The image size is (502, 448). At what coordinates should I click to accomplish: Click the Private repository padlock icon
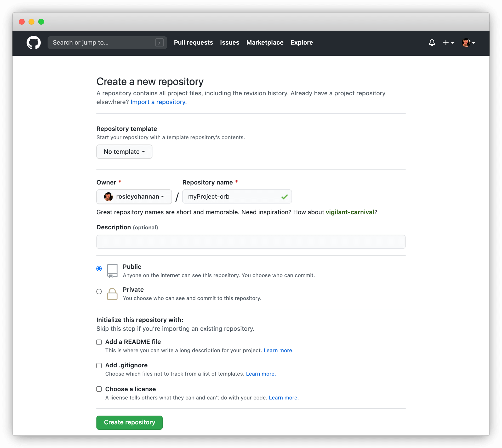(x=111, y=293)
